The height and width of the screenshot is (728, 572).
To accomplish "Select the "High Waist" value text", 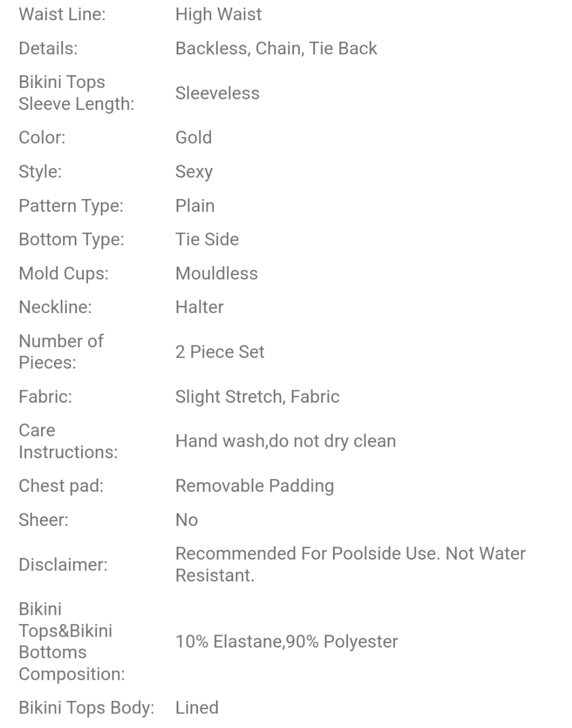I will point(218,14).
